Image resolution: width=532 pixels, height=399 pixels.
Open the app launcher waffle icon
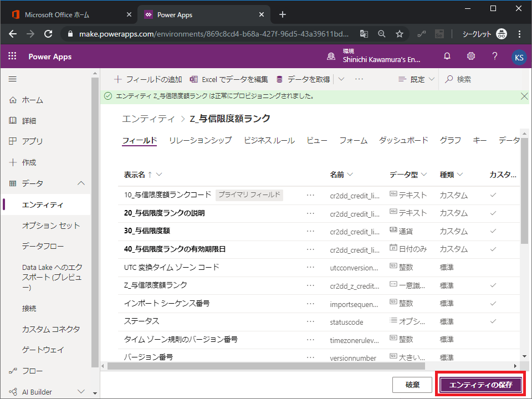click(12, 56)
